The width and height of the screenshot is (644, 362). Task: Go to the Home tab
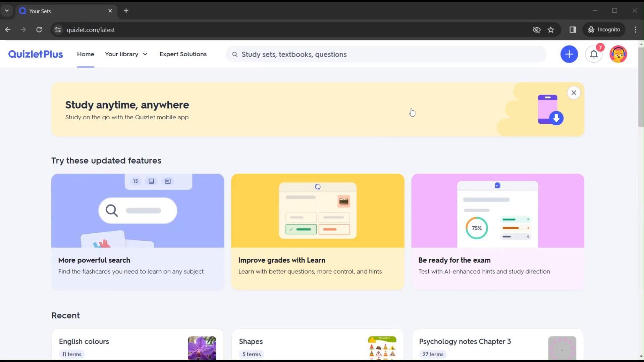pos(86,54)
